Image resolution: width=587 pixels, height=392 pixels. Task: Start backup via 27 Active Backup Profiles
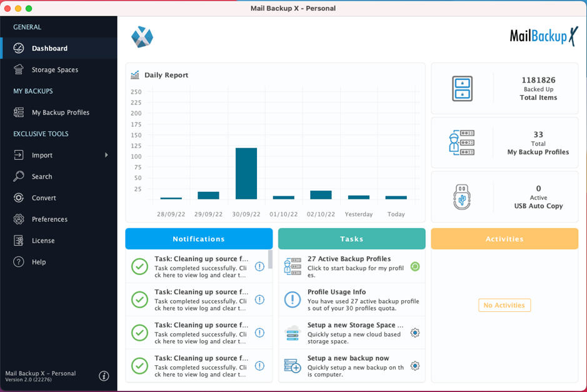click(x=351, y=266)
